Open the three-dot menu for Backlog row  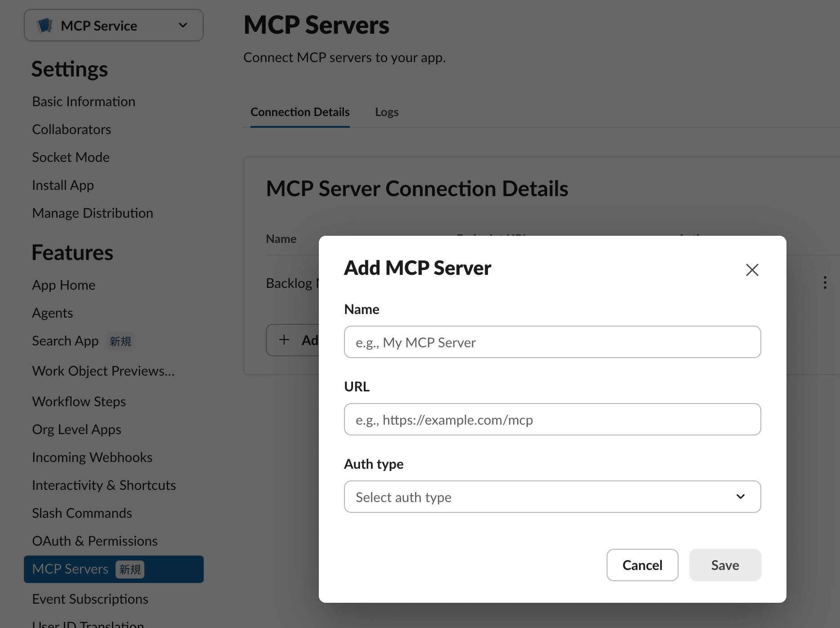(x=825, y=283)
